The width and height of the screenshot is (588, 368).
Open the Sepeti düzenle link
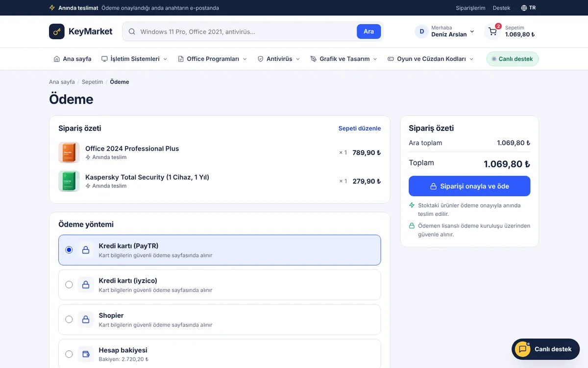pos(360,129)
